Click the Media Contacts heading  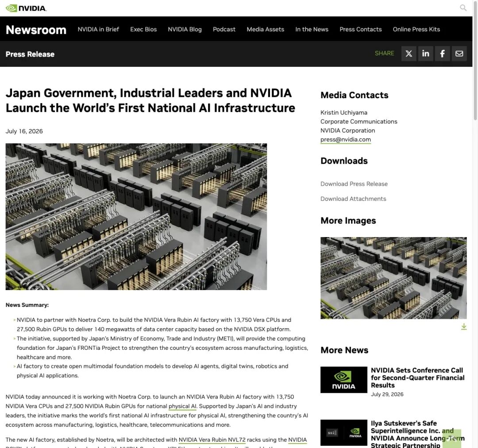354,95
